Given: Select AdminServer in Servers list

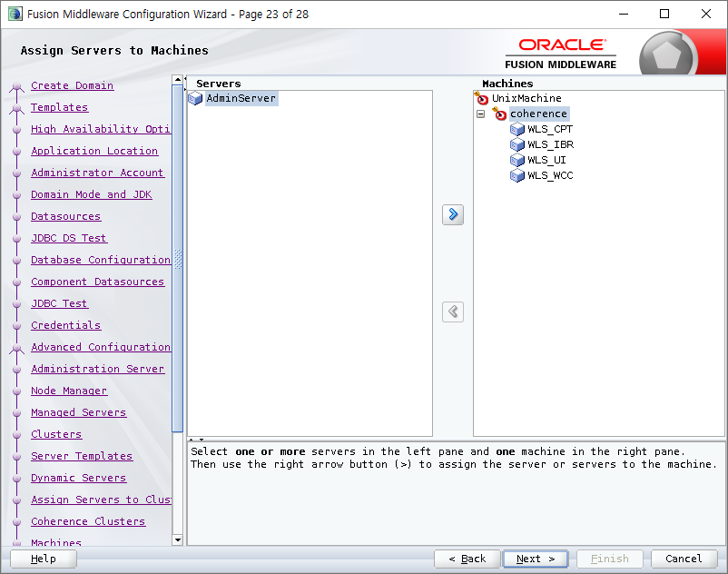Looking at the screenshot, I should click(x=241, y=98).
